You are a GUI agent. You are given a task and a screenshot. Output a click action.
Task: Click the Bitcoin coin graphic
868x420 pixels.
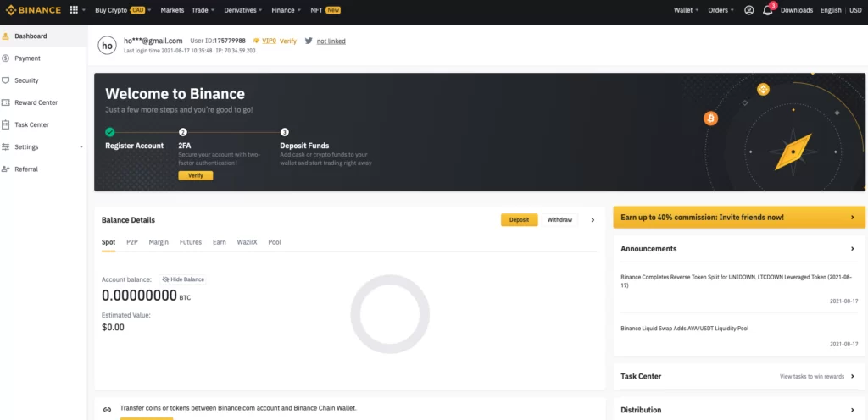711,119
